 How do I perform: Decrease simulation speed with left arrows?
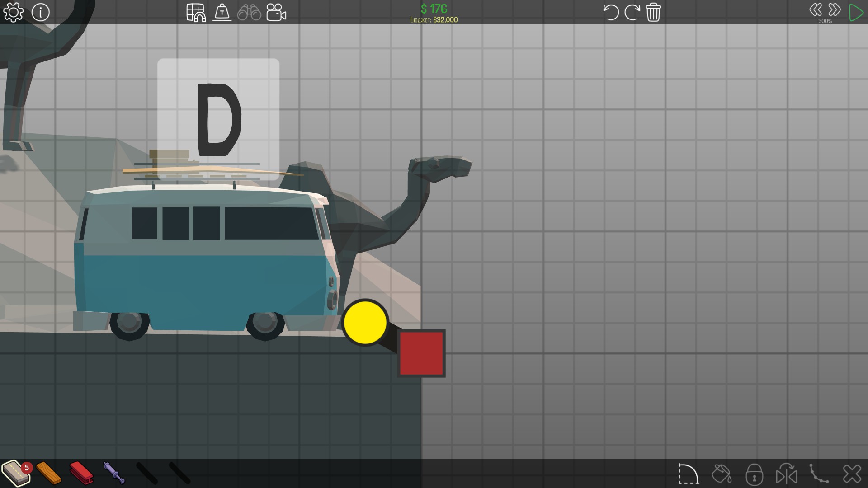816,10
